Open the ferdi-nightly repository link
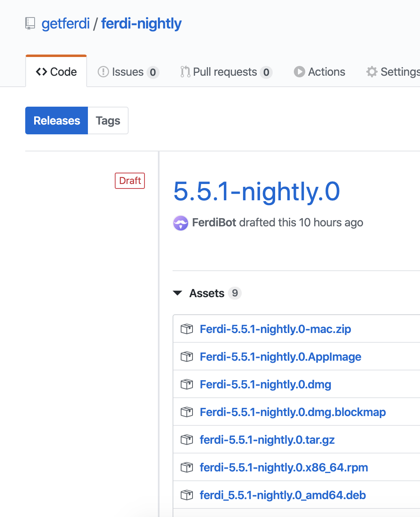 click(141, 24)
